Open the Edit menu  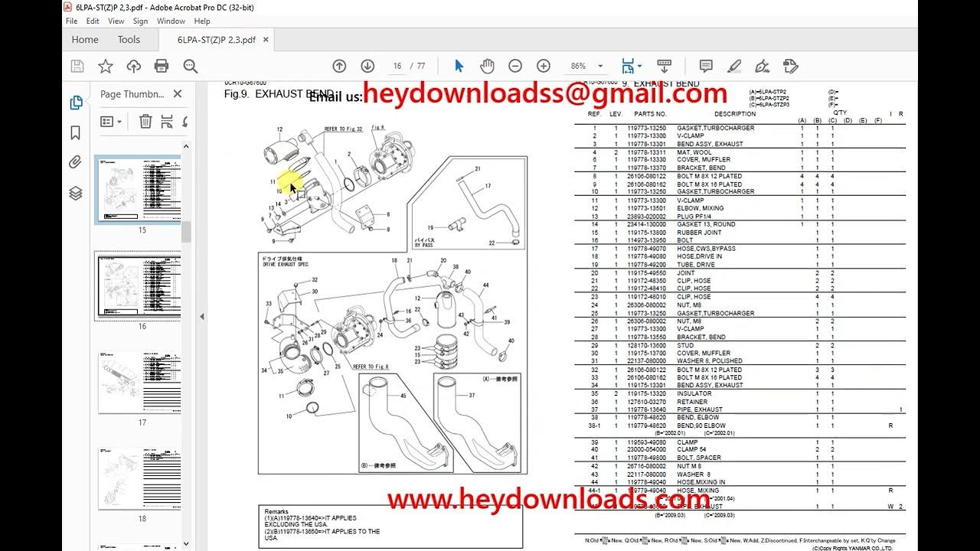tap(93, 21)
